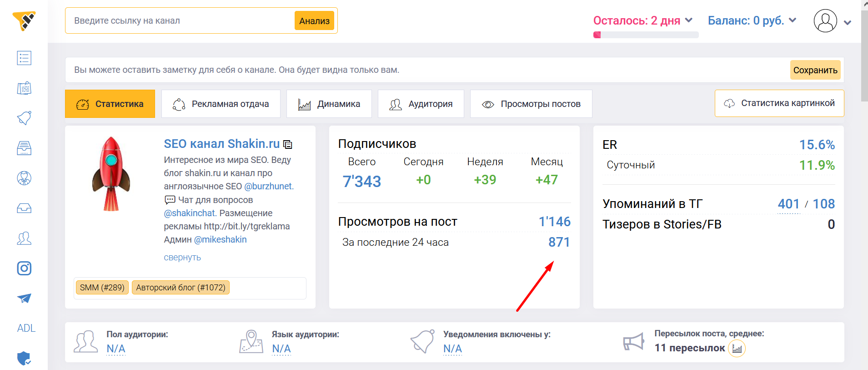Open the user profile avatar icon
Image resolution: width=868 pixels, height=370 pixels.
(825, 20)
